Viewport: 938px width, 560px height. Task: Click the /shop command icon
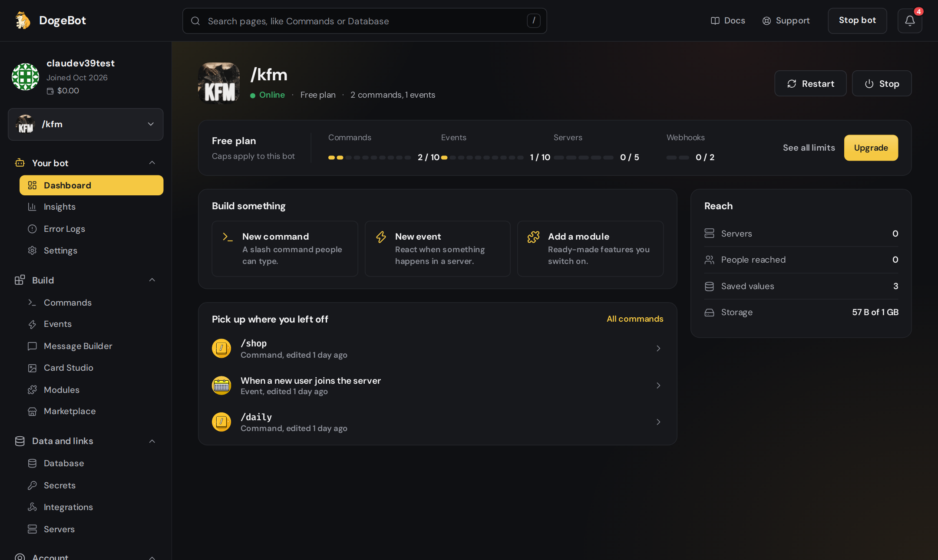click(x=221, y=348)
